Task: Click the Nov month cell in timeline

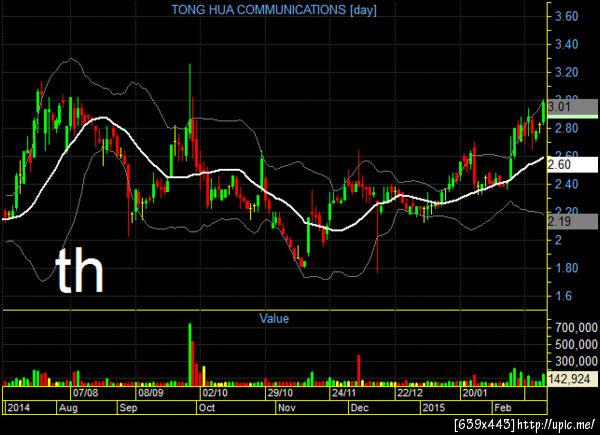Action: [x=312, y=407]
